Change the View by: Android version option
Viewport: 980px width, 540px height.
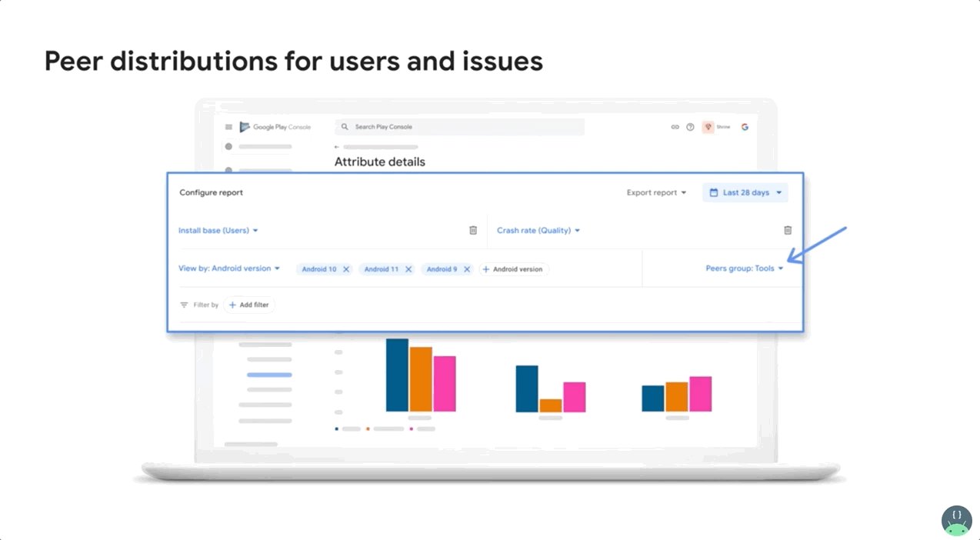click(x=229, y=268)
